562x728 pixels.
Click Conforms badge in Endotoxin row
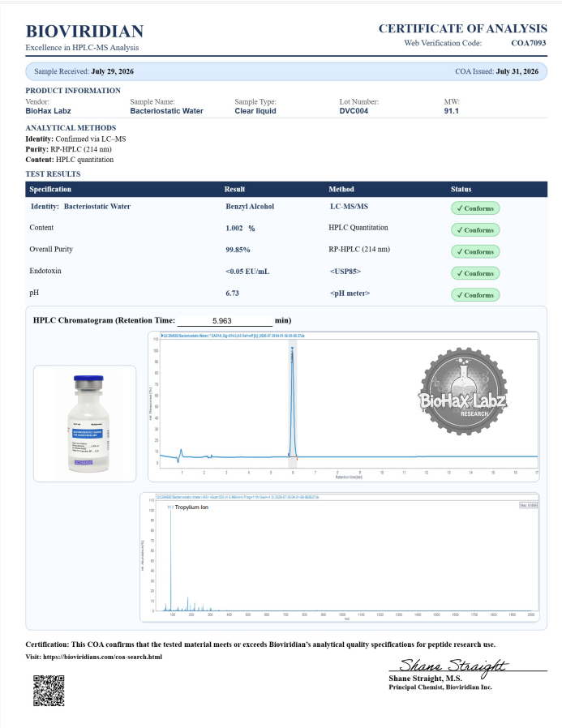point(475,273)
